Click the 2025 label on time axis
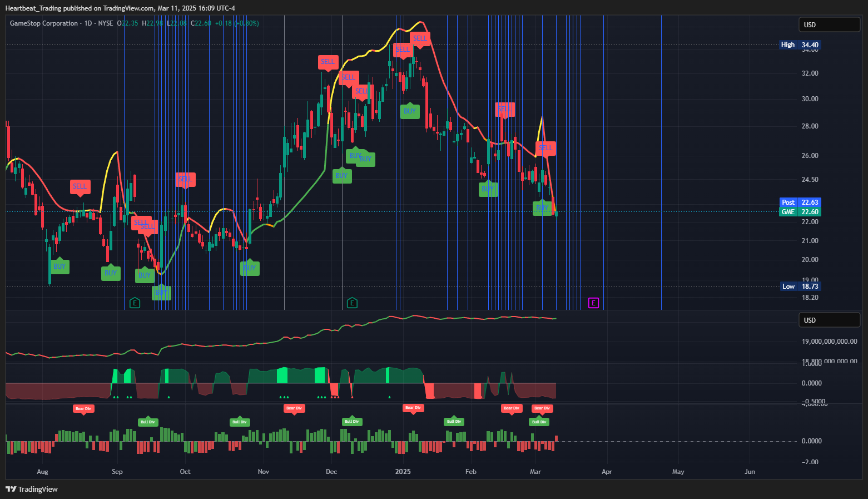The height and width of the screenshot is (499, 868). pyautogui.click(x=403, y=472)
